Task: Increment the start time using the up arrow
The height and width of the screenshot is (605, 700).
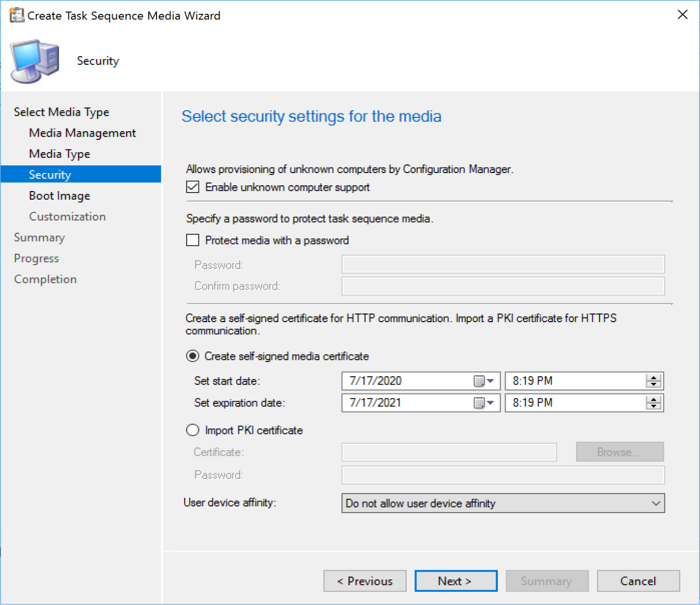Action: tap(653, 377)
